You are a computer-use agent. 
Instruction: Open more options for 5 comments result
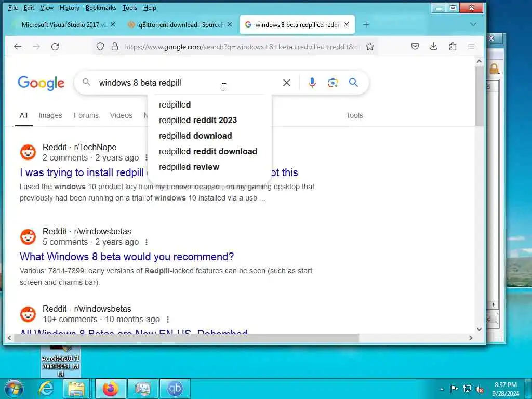pos(146,242)
